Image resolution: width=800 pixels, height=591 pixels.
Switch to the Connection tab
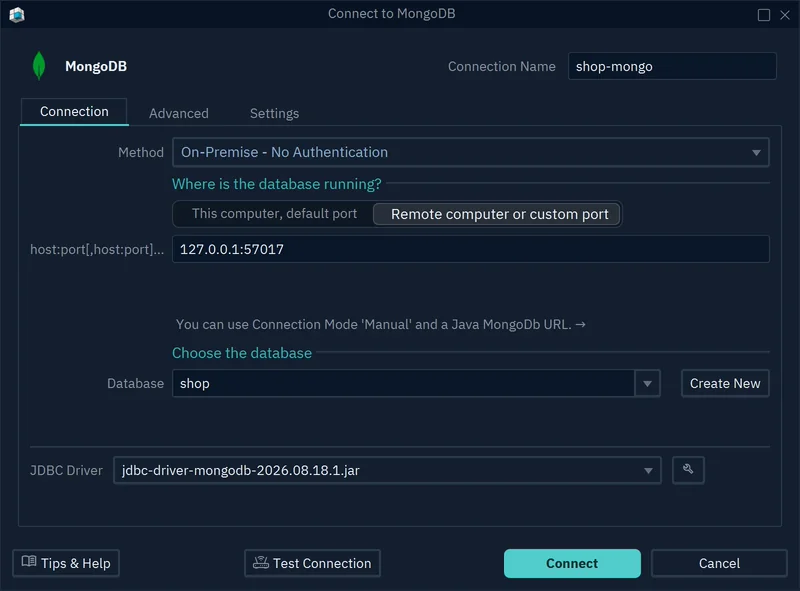pos(74,112)
